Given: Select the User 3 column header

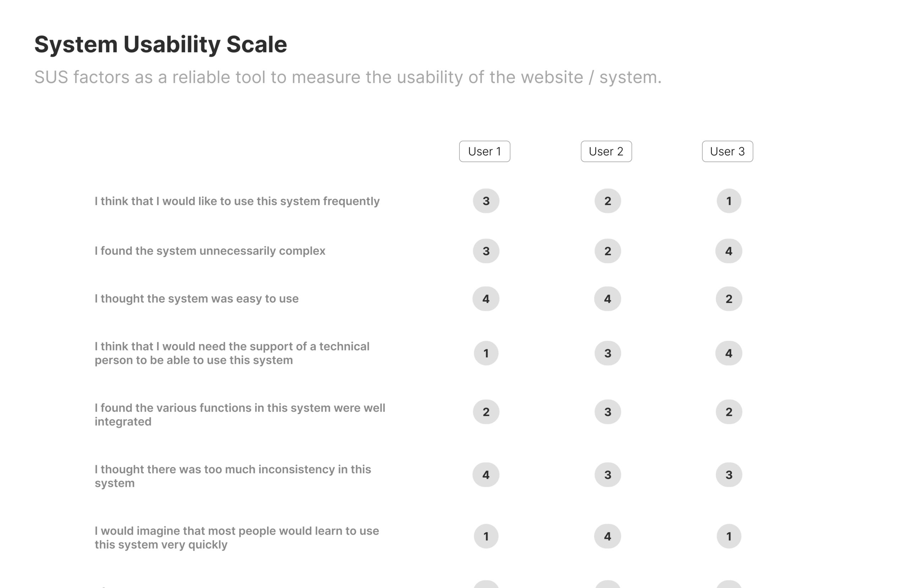Looking at the screenshot, I should pyautogui.click(x=727, y=152).
